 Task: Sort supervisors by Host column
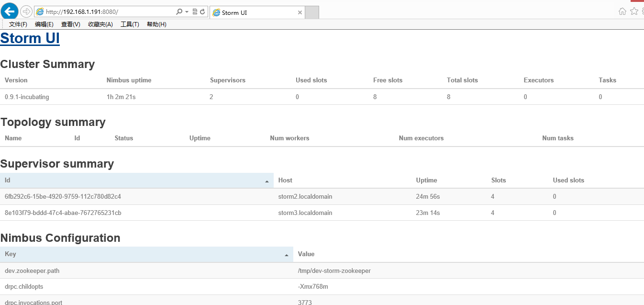coord(285,181)
